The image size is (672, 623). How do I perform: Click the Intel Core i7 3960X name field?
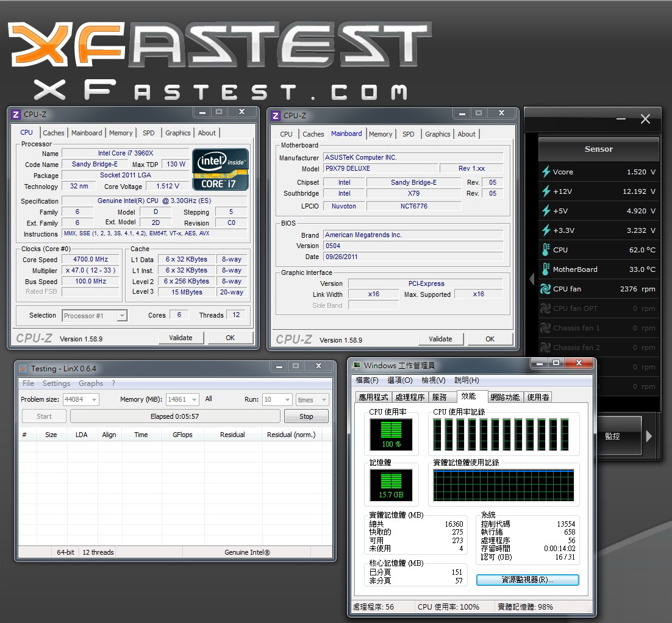pos(126,153)
